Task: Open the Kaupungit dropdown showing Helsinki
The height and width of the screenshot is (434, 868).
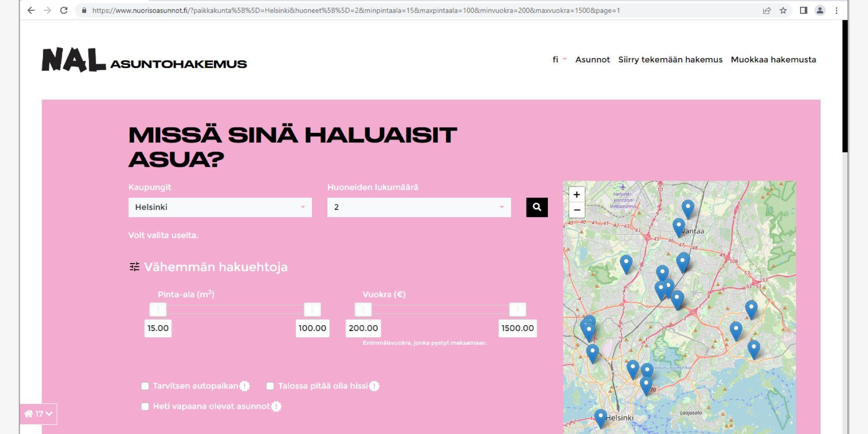Action: coord(220,207)
